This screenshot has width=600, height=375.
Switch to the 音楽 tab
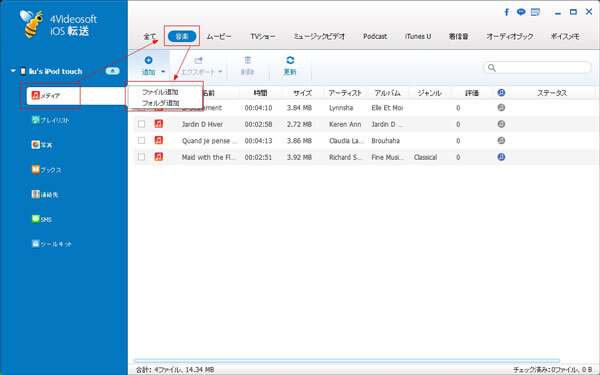click(x=182, y=36)
